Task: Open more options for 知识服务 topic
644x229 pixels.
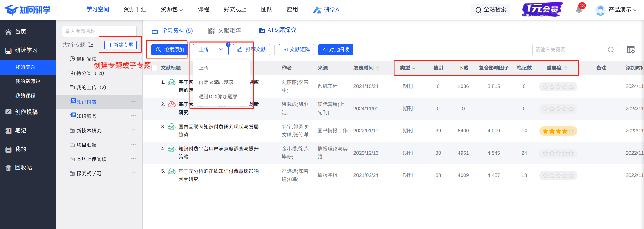Action: (x=134, y=116)
